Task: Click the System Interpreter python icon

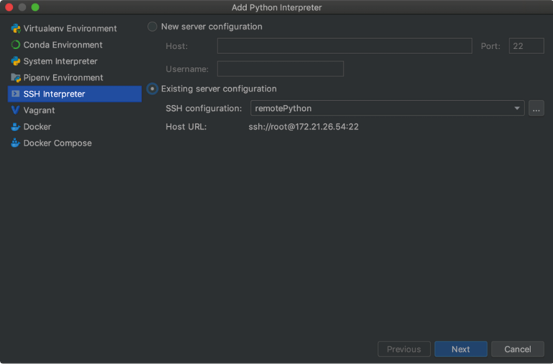Action: point(16,61)
